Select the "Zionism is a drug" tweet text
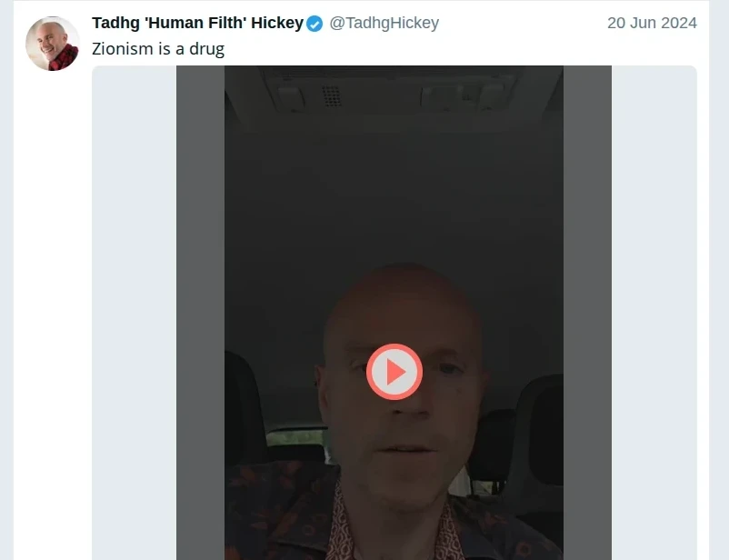 [158, 49]
